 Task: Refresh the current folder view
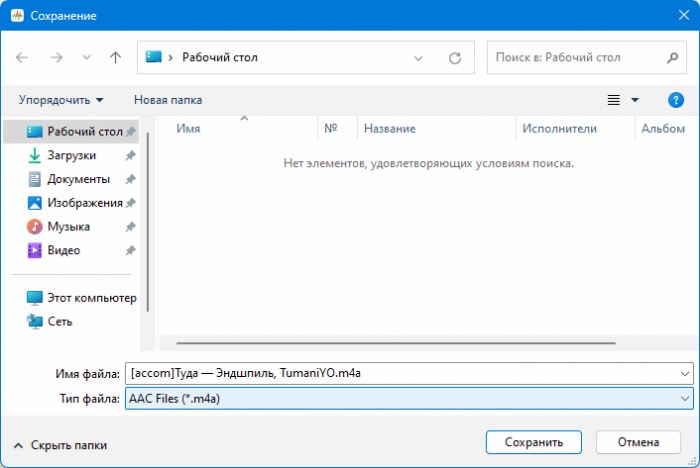tap(455, 58)
